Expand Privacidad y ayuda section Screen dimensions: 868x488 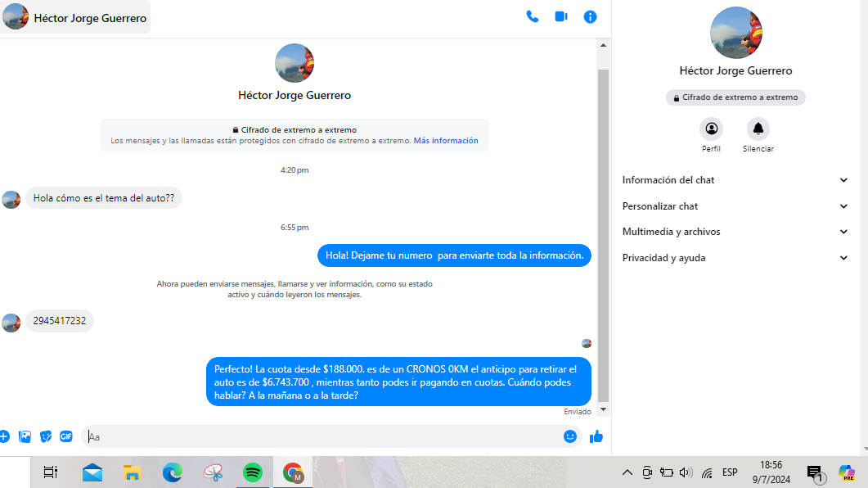point(735,258)
